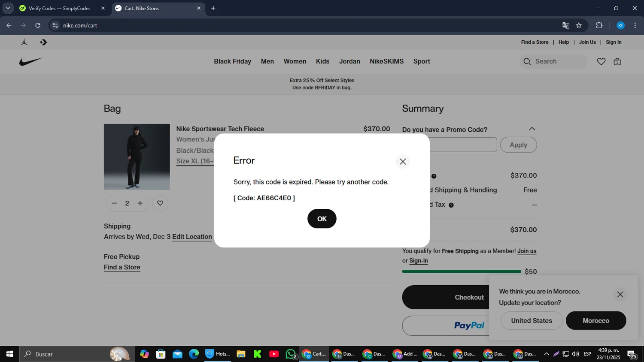
Task: Close the Verify Codes SimplyCodes tab
Action: (x=103, y=8)
